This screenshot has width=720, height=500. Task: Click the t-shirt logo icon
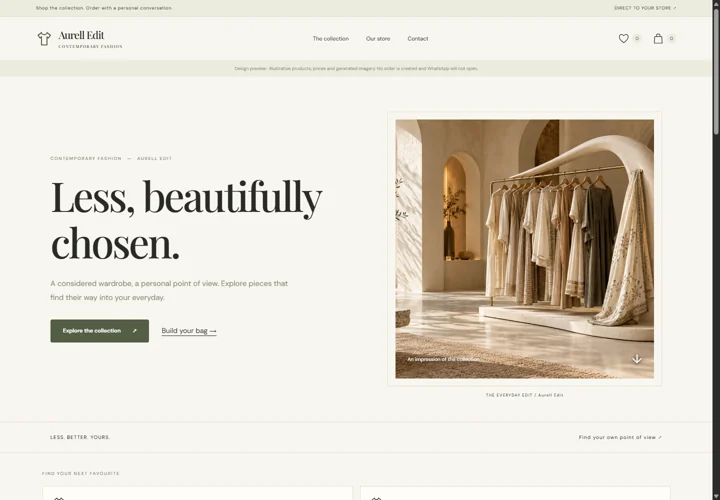click(x=44, y=39)
